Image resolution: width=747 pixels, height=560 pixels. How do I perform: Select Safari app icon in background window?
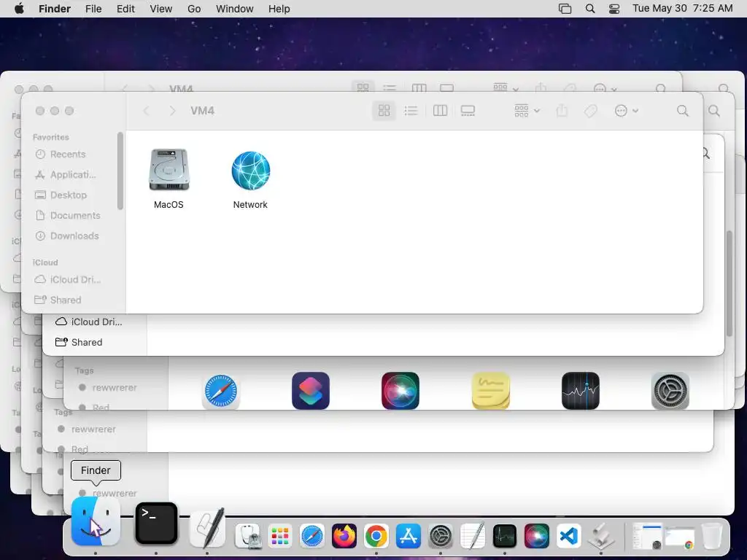coord(221,391)
